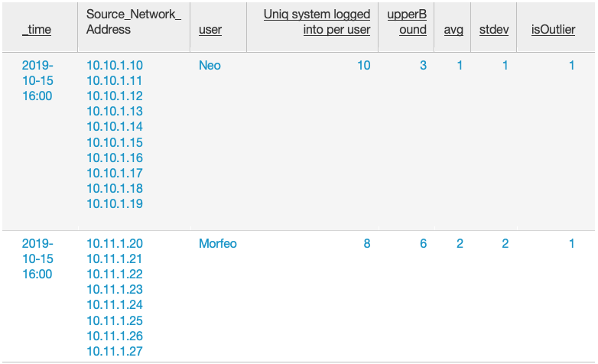Sort by the isOutlier column header
Viewport: 598px width, 364px height.
pyautogui.click(x=553, y=30)
